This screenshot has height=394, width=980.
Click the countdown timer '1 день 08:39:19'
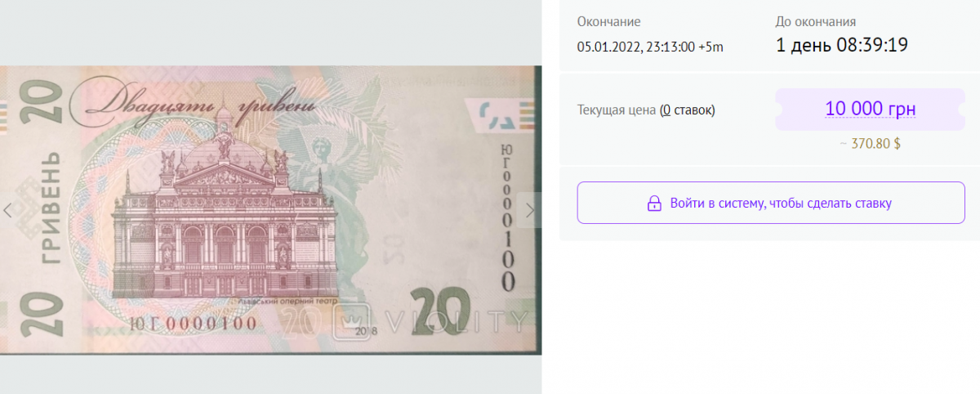coord(842,44)
